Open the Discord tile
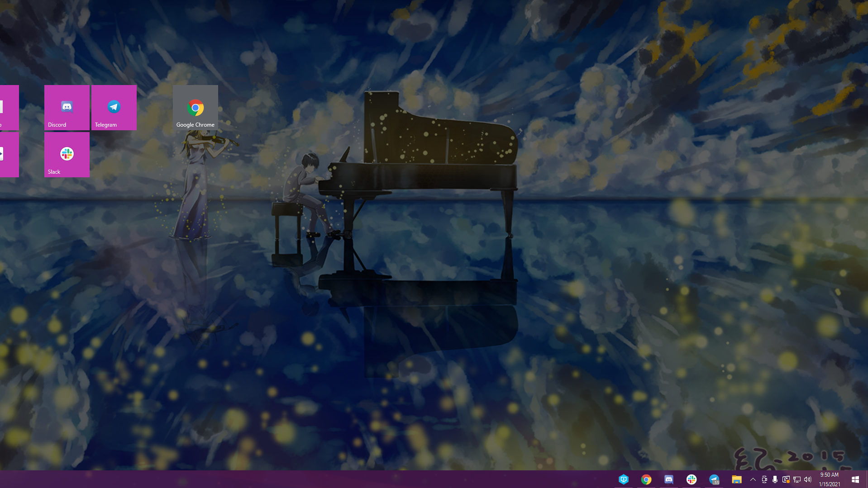 tap(67, 108)
